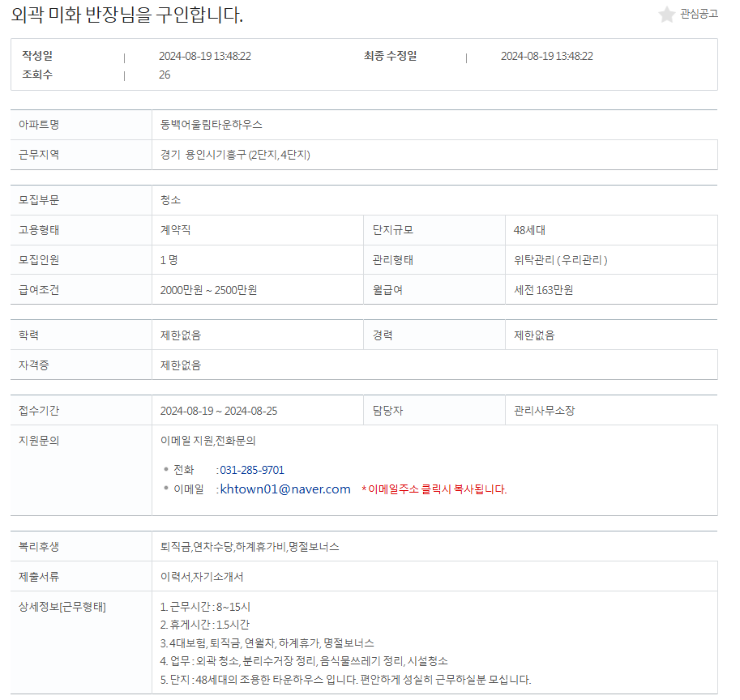Click complex size 48세대
This screenshot has width=740, height=700.
(529, 230)
